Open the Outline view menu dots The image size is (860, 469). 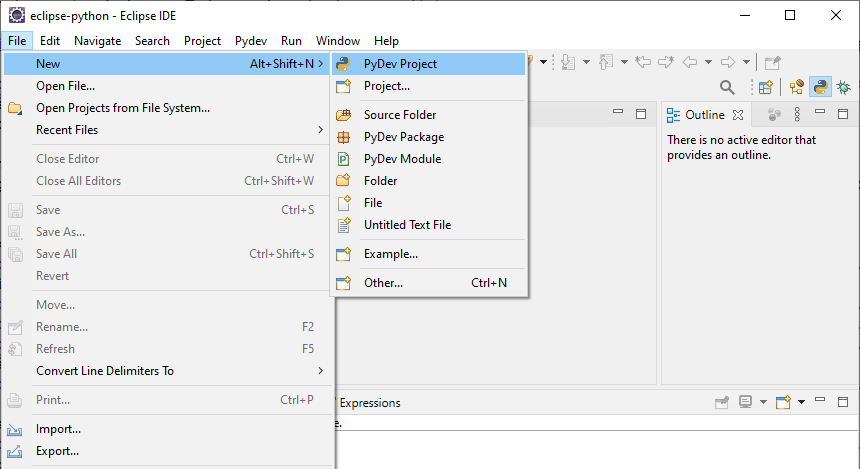point(797,114)
